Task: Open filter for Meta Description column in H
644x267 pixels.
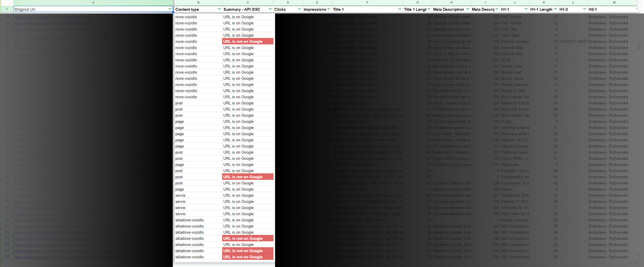Action: pyautogui.click(x=468, y=9)
